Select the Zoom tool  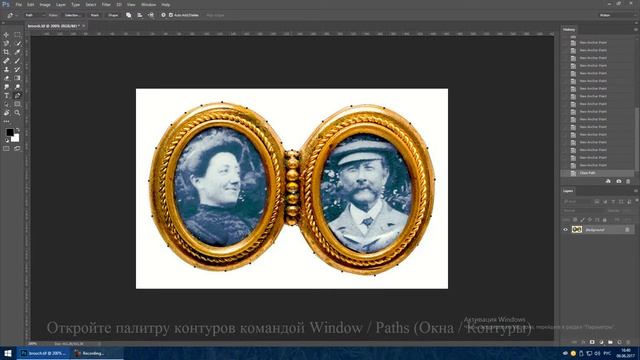coord(17,113)
